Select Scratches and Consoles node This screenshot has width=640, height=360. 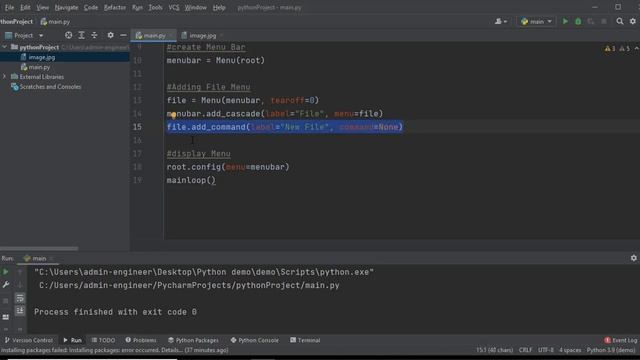point(50,87)
